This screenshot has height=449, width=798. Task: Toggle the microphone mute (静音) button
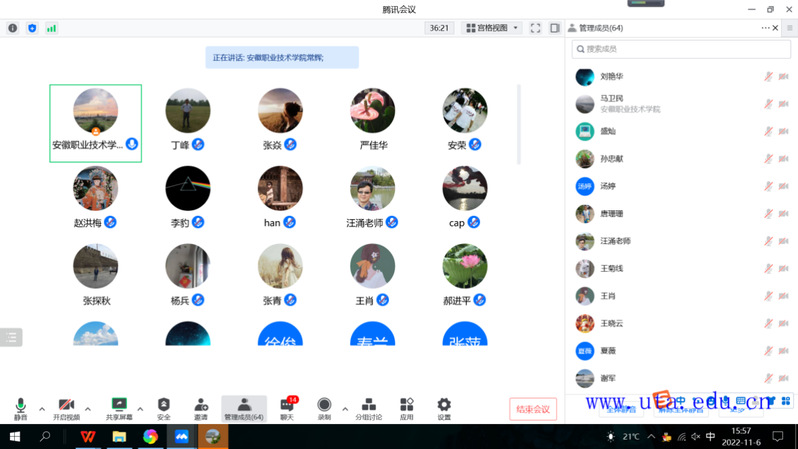tap(20, 407)
